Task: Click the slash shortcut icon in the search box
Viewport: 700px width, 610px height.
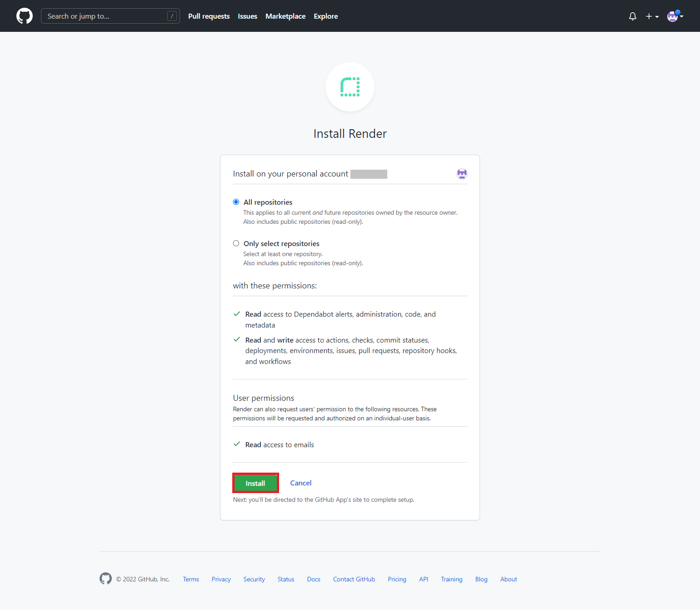Action: 172,16
